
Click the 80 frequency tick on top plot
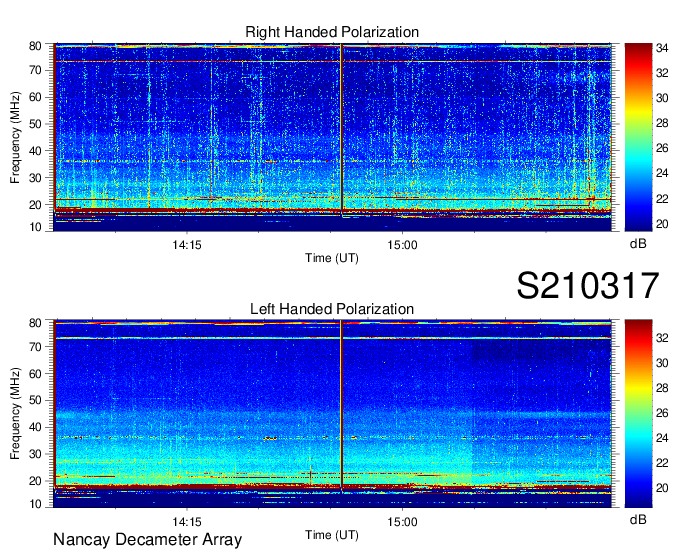pyautogui.click(x=35, y=46)
